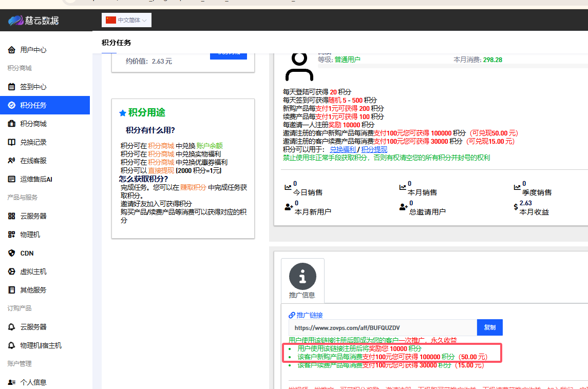The width and height of the screenshot is (588, 389).
Task: Click the 慈云数据 logo
Action: coord(33,21)
